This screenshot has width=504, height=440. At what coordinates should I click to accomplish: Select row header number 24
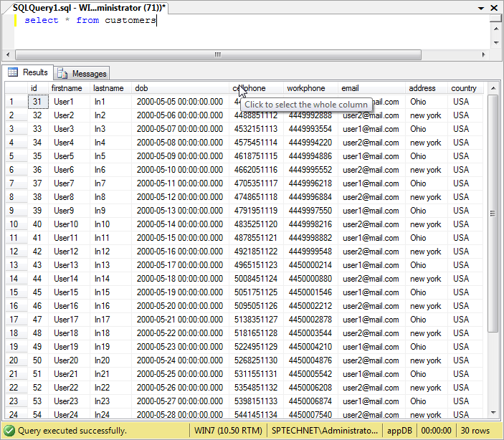[16, 415]
